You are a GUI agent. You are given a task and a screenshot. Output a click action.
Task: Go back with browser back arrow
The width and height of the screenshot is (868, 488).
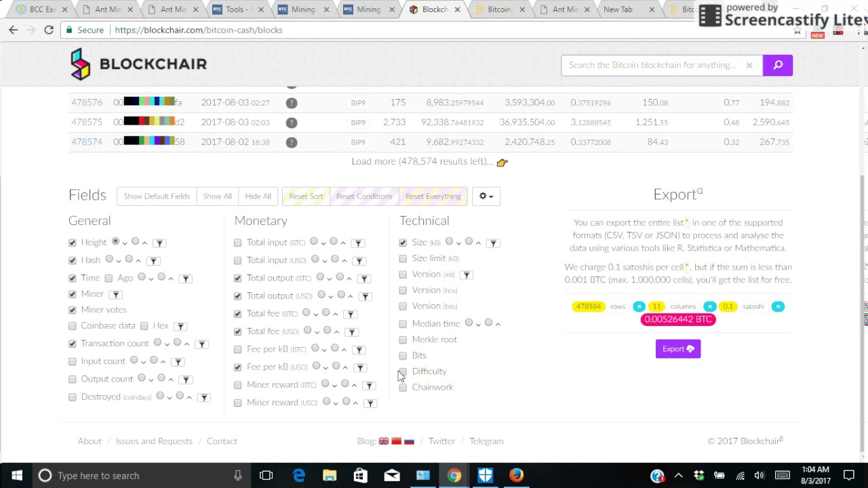pyautogui.click(x=14, y=30)
